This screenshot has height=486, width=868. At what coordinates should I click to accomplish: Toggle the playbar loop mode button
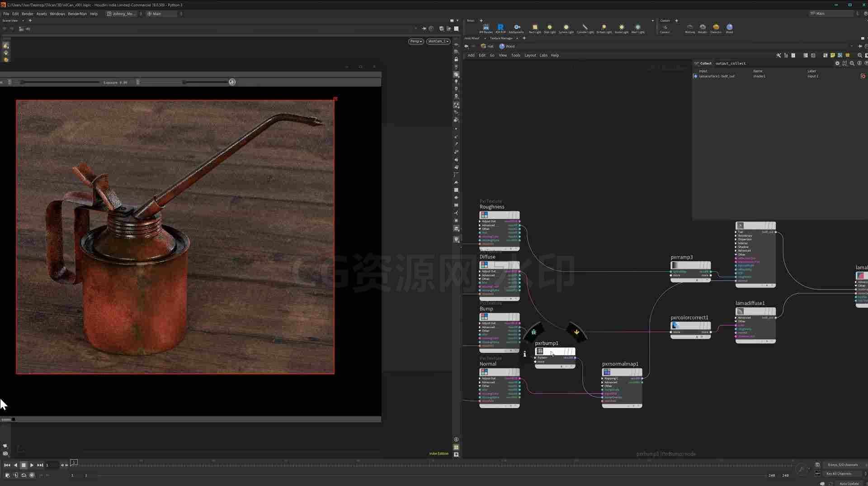tap(24, 475)
